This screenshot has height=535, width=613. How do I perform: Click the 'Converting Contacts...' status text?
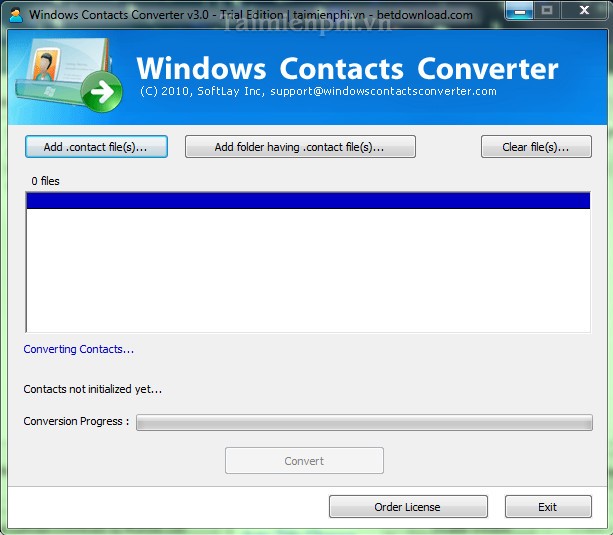(x=79, y=349)
